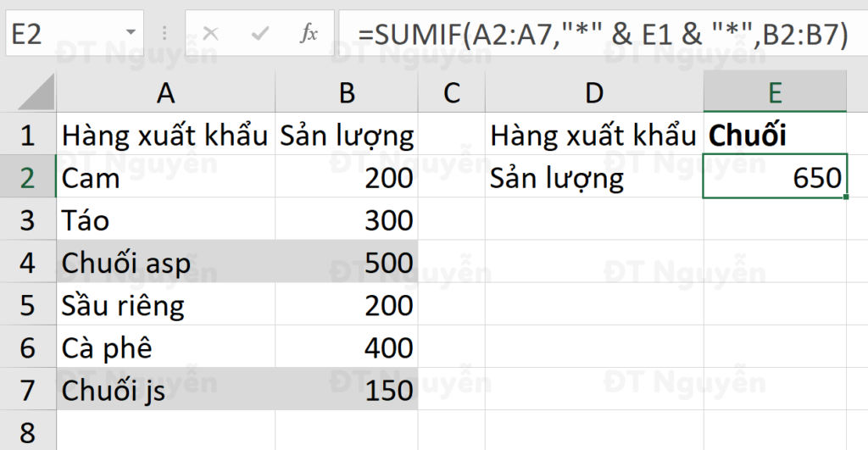Viewport: 868px width, 450px height.
Task: Click the Enter checkmark formula bar icon
Action: click(x=261, y=34)
